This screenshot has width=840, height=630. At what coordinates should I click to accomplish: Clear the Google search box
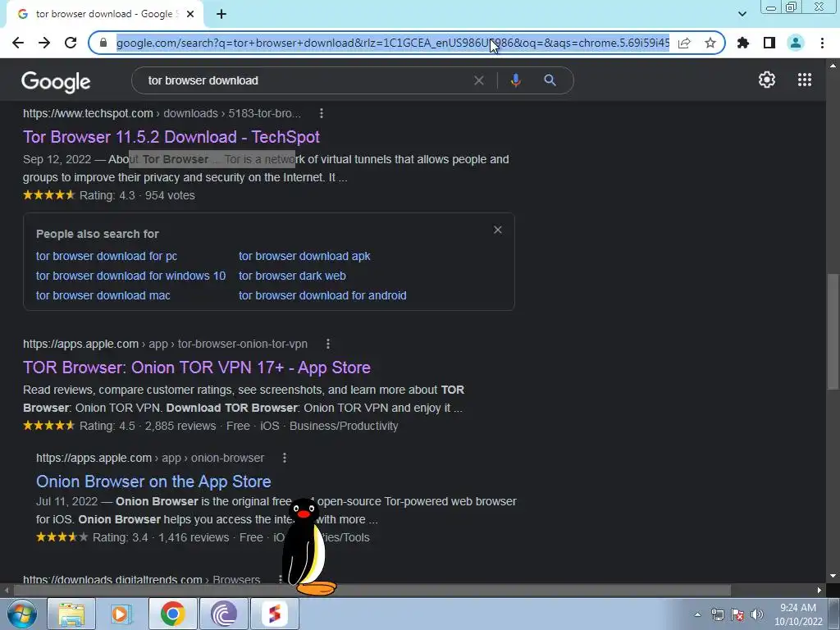479,80
